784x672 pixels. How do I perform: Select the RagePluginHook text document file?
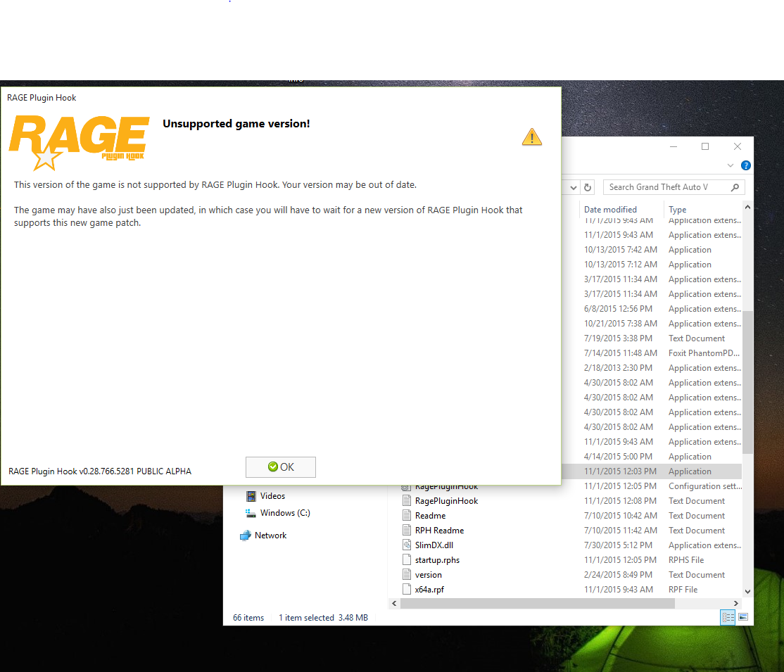(446, 500)
